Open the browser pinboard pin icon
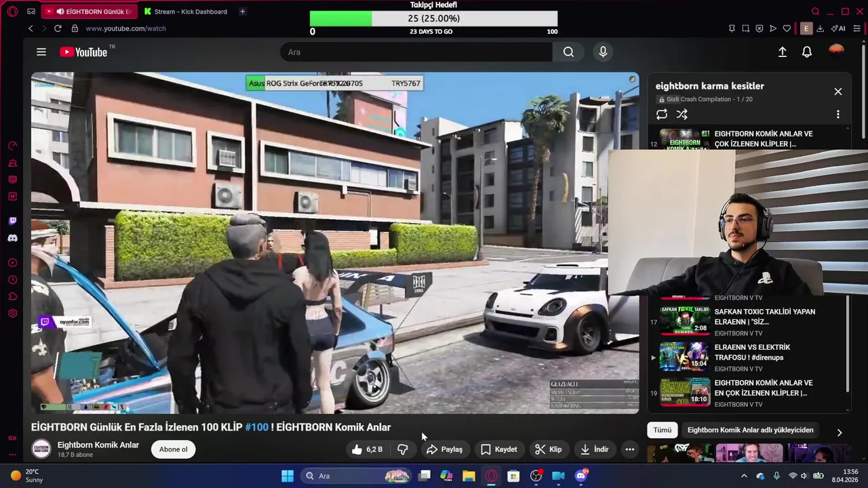The image size is (868, 488). (x=732, y=28)
